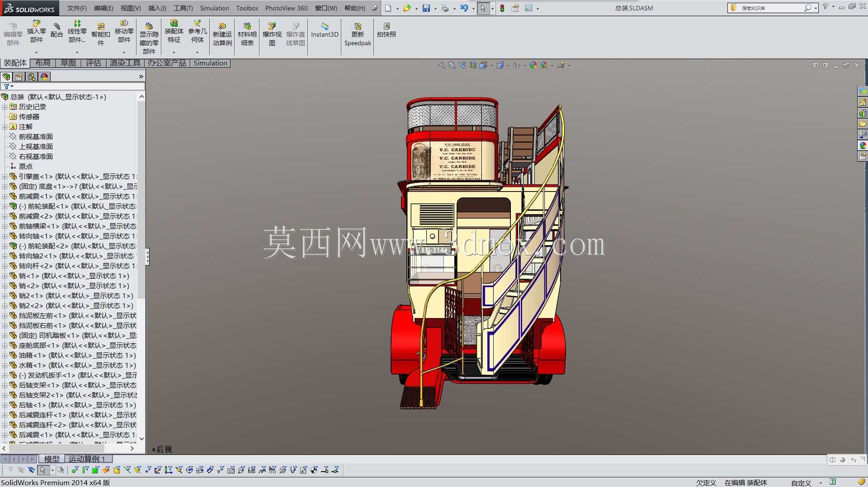Expand the 历史记录 folder in feature tree

click(x=5, y=107)
